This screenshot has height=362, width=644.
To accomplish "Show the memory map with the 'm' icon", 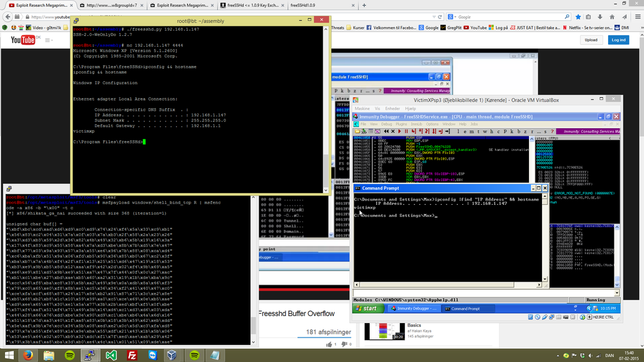I will coord(472,131).
